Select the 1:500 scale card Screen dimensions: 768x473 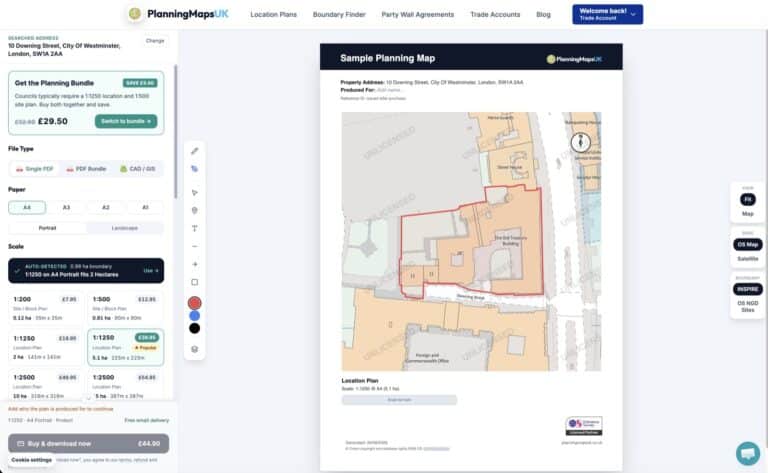[125, 308]
